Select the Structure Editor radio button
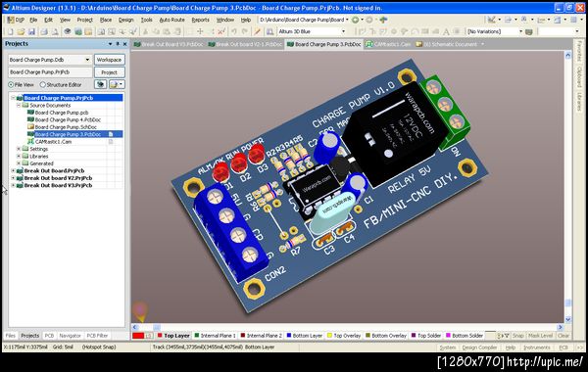 pos(43,85)
